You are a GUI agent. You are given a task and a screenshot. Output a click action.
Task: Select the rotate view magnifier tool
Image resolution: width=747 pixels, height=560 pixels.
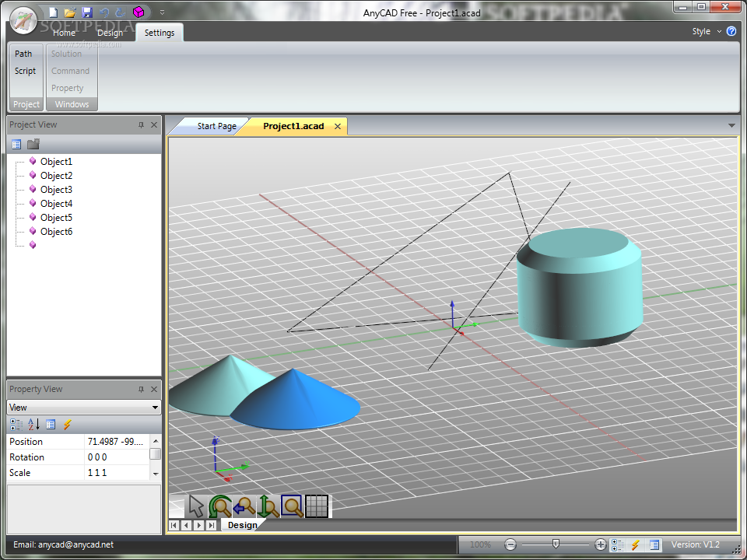click(220, 506)
